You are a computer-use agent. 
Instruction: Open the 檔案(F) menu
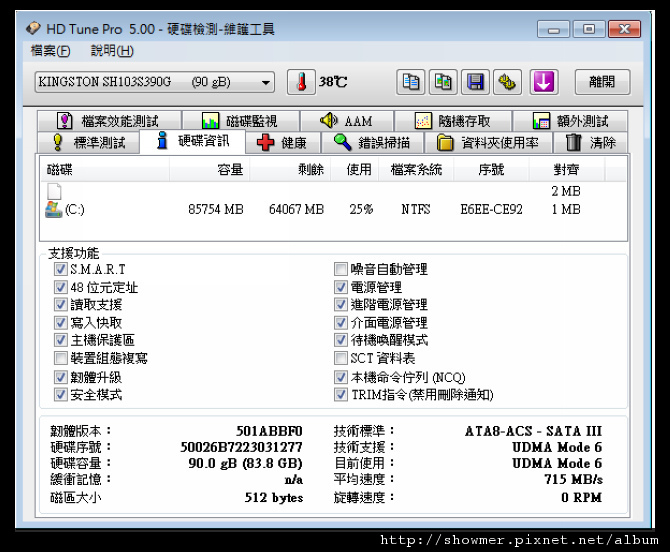[50, 51]
